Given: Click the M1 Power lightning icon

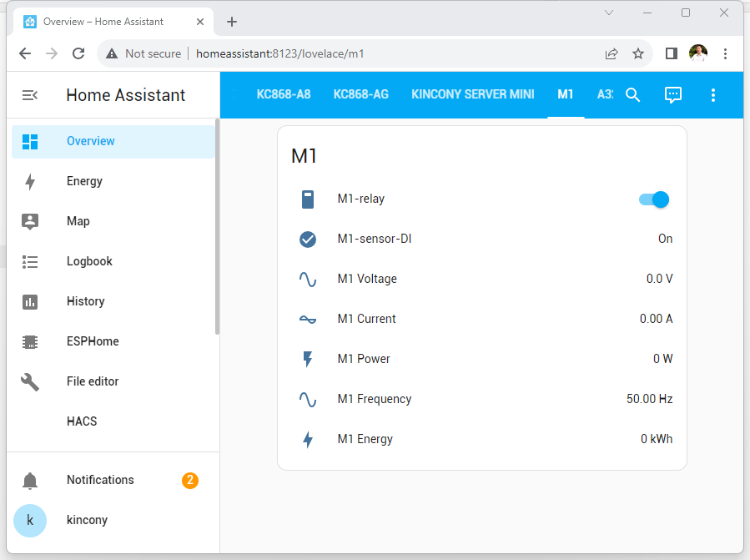Looking at the screenshot, I should [x=308, y=360].
